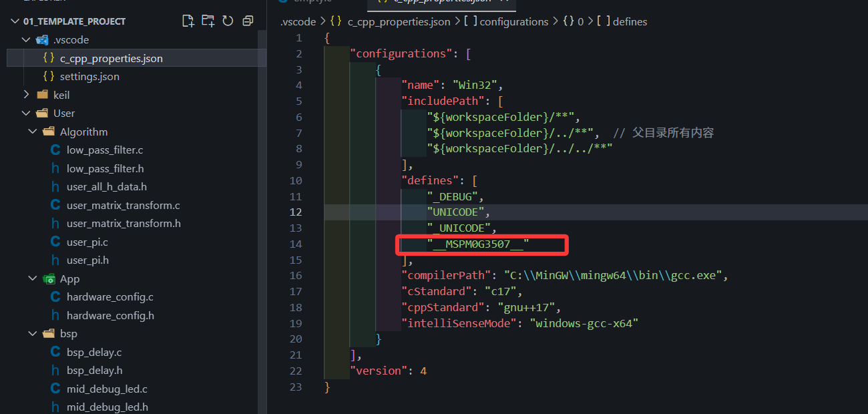The width and height of the screenshot is (868, 414).
Task: Click the C icon beside low_pass_filter.c
Action: click(55, 150)
